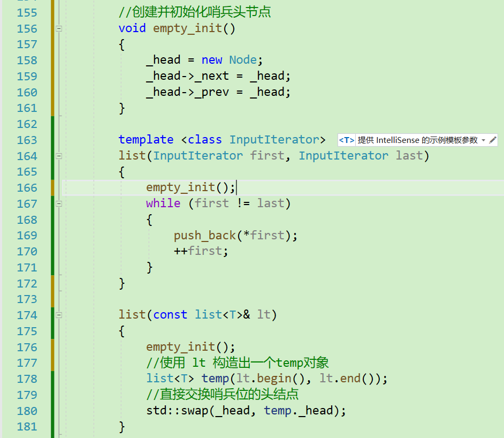
Task: Click 'template' keyword on line 163
Action: tap(146, 140)
